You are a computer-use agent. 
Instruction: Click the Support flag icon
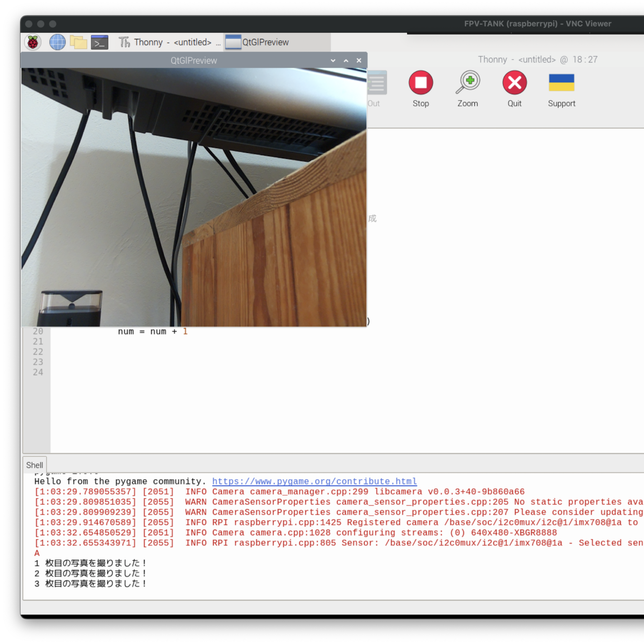(x=561, y=83)
